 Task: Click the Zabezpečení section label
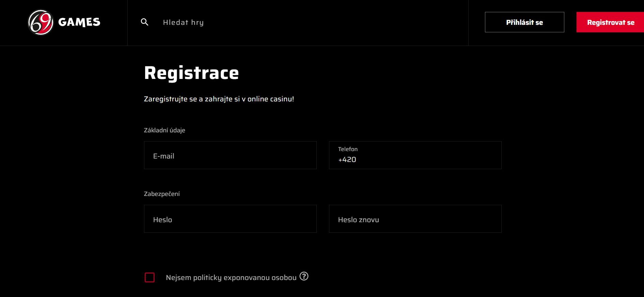pos(162,194)
